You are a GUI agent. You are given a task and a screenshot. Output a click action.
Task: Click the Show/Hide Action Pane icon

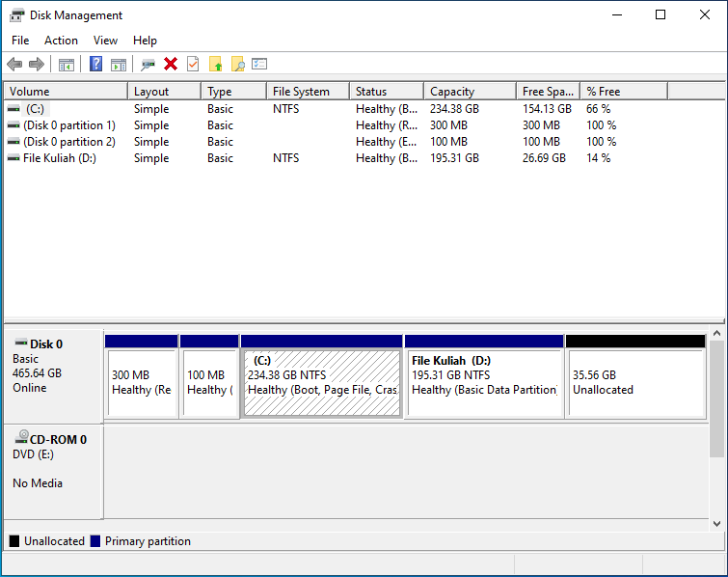(x=118, y=65)
